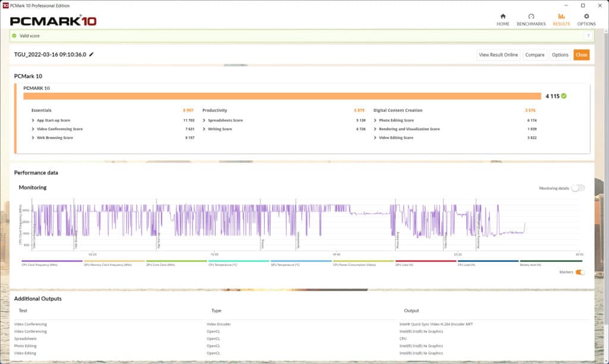Click the Photo Editing row in Additional Outputs
This screenshot has width=609, height=364.
coord(302,346)
